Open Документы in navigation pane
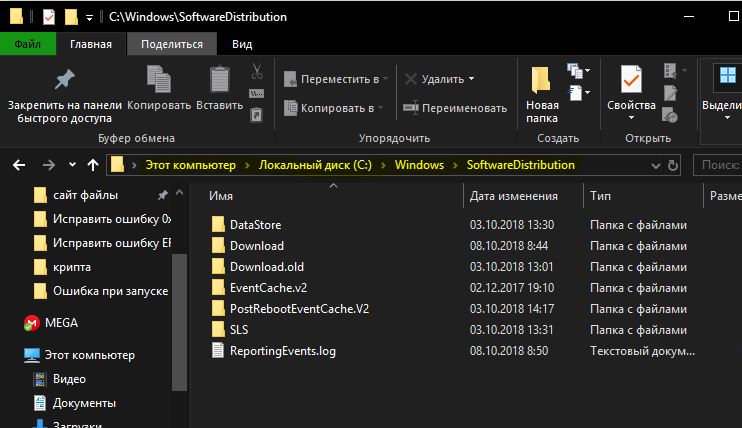This screenshot has height=428, width=742. [84, 403]
